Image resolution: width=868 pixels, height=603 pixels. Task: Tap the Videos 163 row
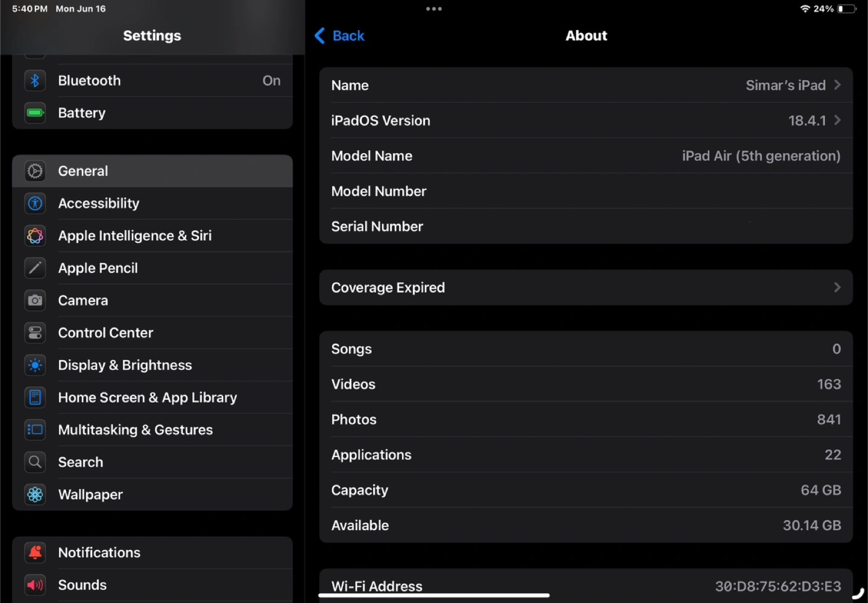586,384
